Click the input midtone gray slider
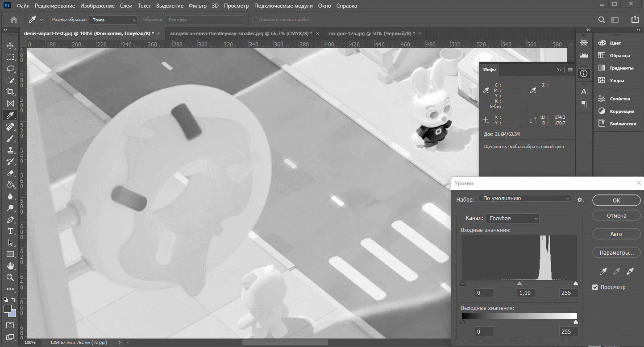Screen dimensions: 644x347 [519, 283]
